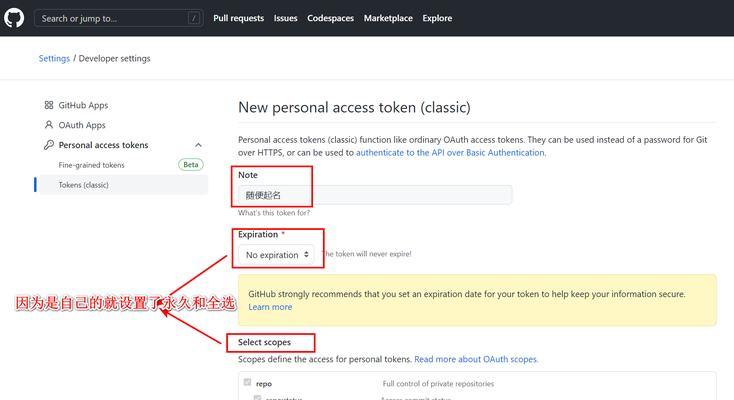This screenshot has width=734, height=400.
Task: Open Pull requests in top navigation
Action: click(x=238, y=18)
